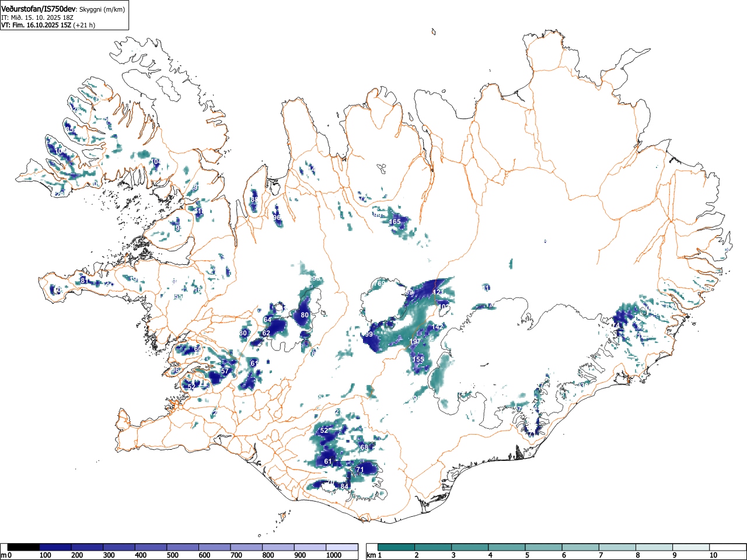
Task: Click the 165 visibility value on map
Action: (x=395, y=222)
